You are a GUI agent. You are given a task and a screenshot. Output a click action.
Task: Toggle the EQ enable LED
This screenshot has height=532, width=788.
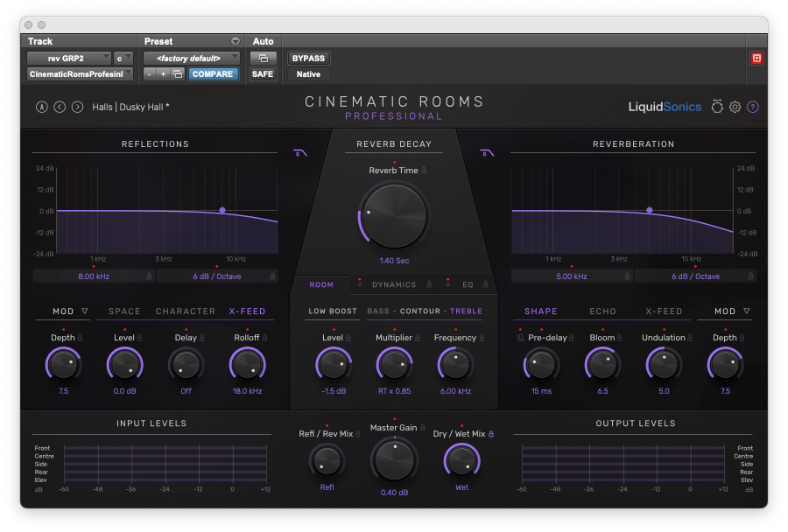coord(447,285)
